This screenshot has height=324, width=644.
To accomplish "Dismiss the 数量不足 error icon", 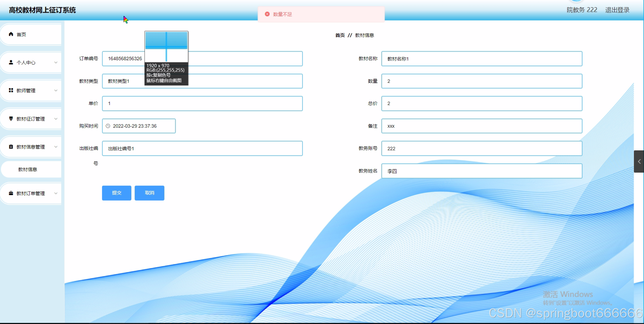I will coord(267,14).
